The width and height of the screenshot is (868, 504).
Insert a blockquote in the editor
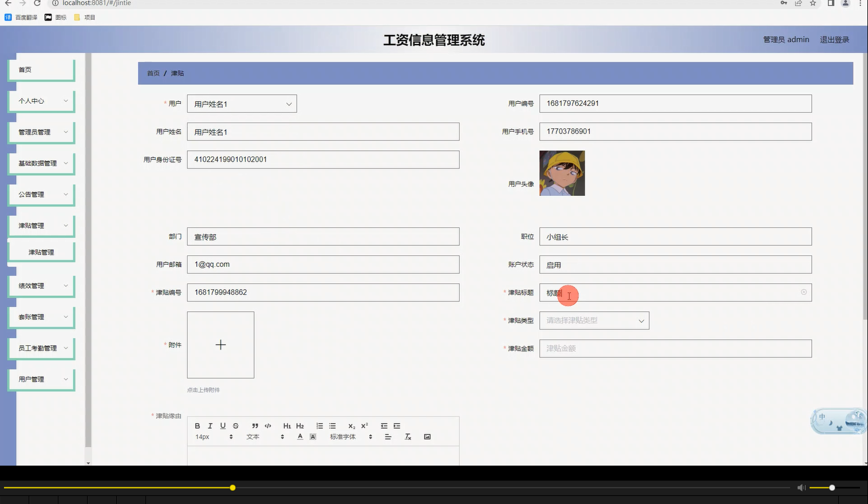point(255,426)
